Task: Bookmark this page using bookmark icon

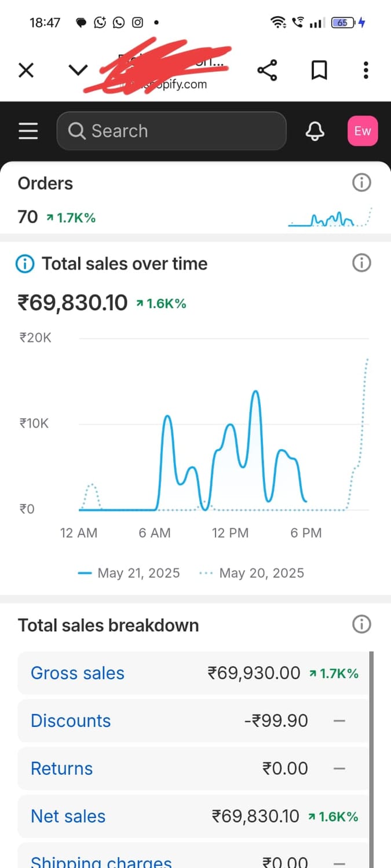Action: tap(319, 71)
